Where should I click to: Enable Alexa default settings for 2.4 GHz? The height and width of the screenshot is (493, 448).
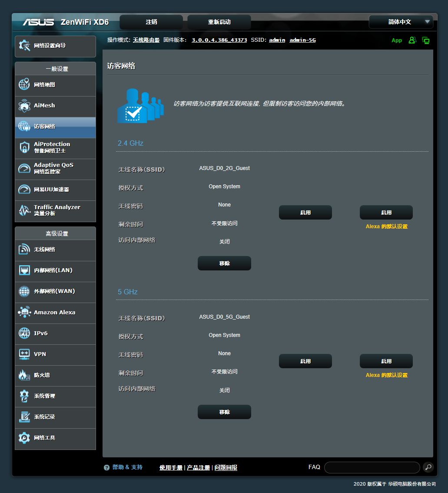click(x=386, y=213)
